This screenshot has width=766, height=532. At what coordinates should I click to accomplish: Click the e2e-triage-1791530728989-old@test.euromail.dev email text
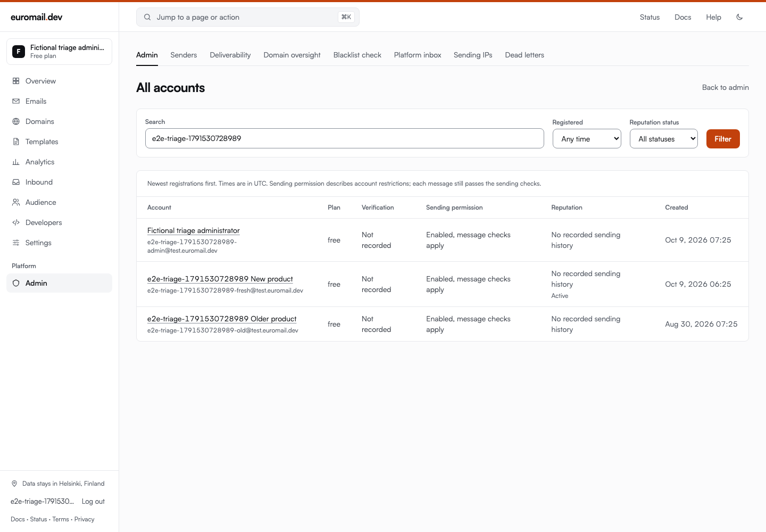pyautogui.click(x=223, y=330)
